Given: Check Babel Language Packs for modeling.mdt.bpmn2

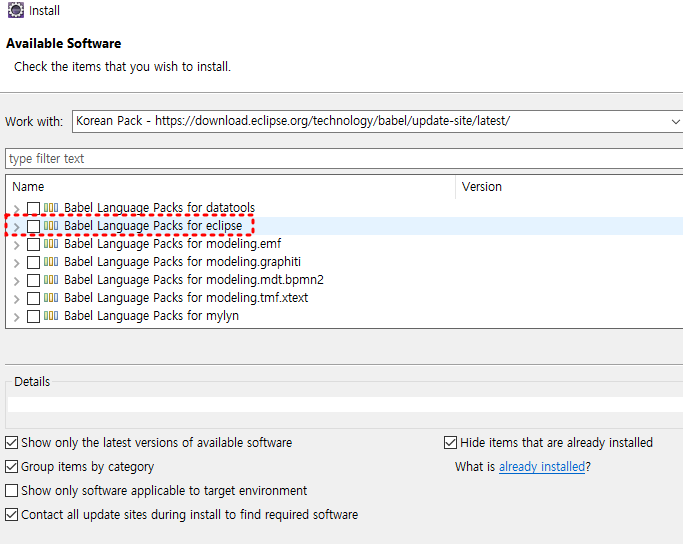Looking at the screenshot, I should 34,280.
